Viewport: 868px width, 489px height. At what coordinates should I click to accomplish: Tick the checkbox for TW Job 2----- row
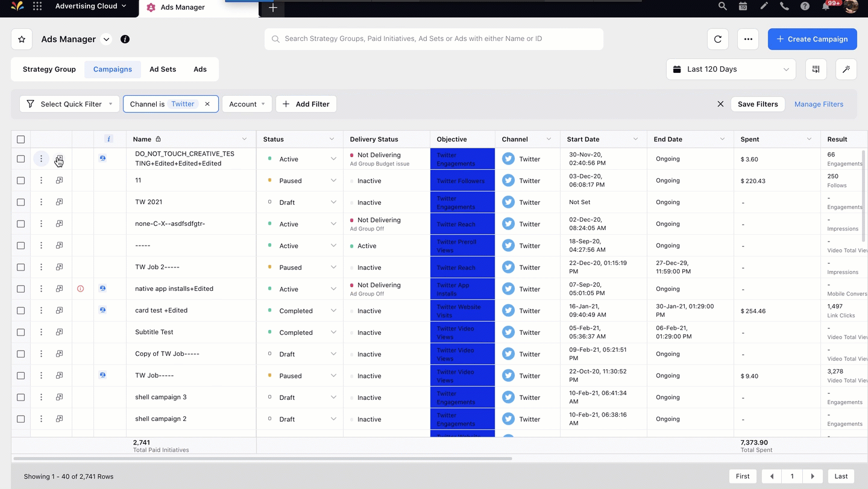click(20, 267)
